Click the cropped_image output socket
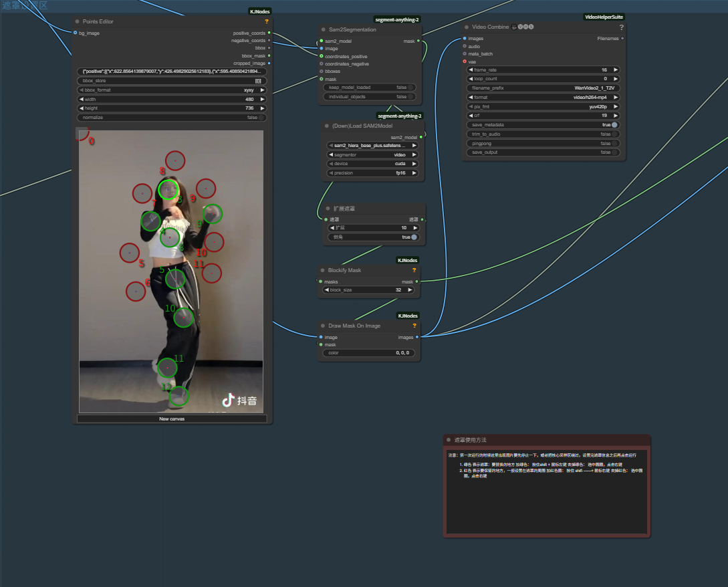The width and height of the screenshot is (728, 587). tap(269, 63)
